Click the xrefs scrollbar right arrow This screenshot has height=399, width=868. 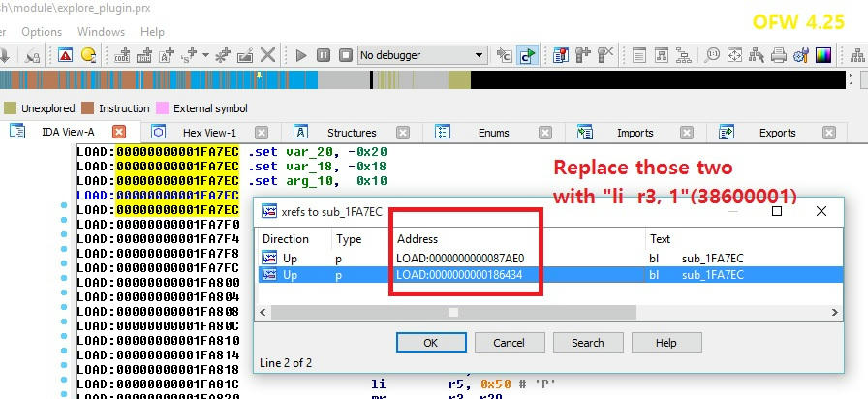pos(835,313)
